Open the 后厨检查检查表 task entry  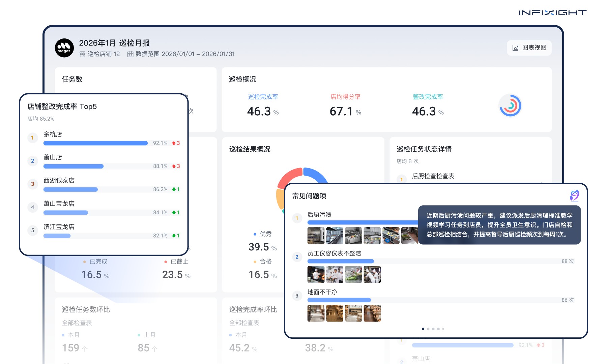coord(433,176)
